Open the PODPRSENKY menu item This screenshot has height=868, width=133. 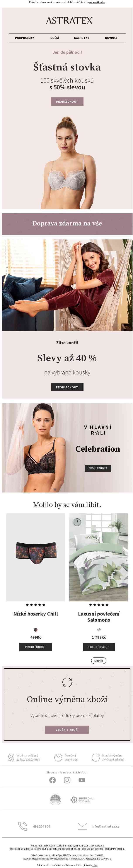[25, 38]
